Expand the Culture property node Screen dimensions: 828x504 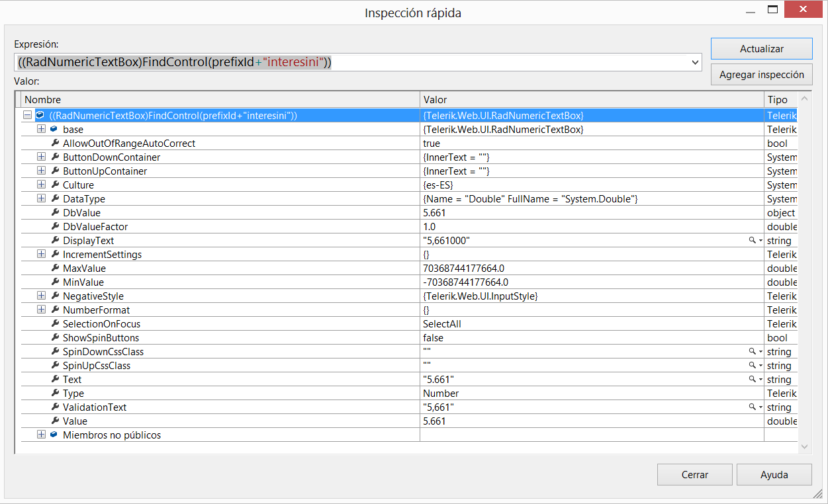coord(41,185)
